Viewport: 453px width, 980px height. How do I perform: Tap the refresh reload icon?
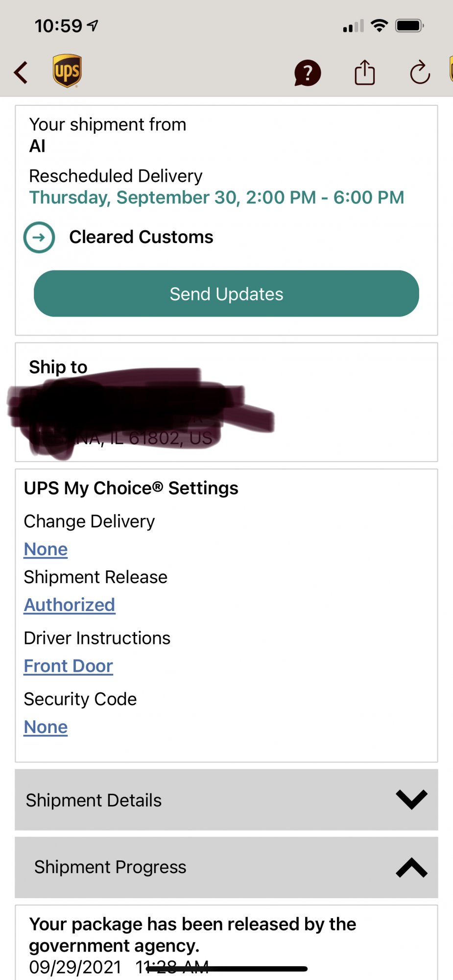tap(420, 73)
